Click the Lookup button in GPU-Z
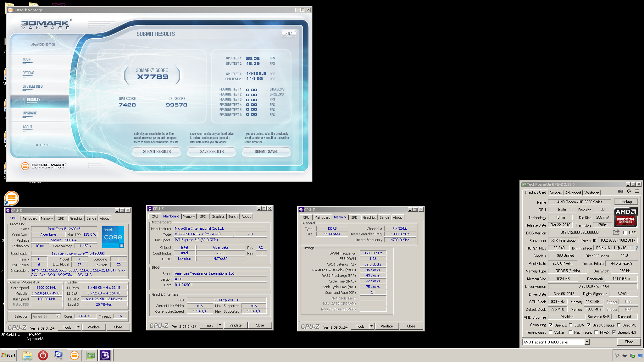Image resolution: width=644 pixels, height=362 pixels. pyautogui.click(x=626, y=202)
